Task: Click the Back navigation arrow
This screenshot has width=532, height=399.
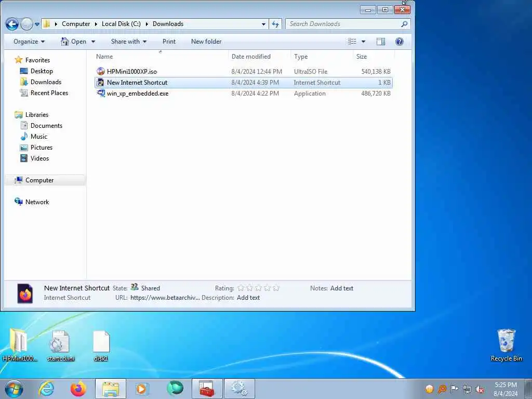Action: 12,24
